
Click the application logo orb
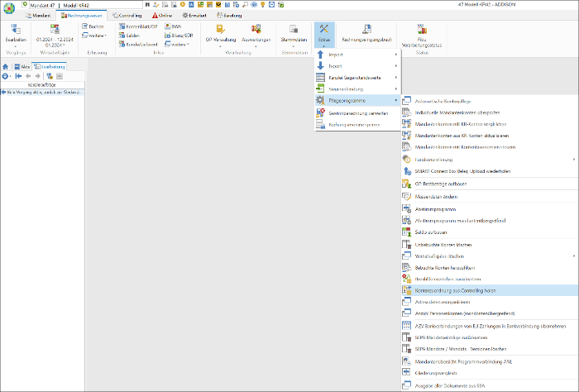pyautogui.click(x=9, y=7)
